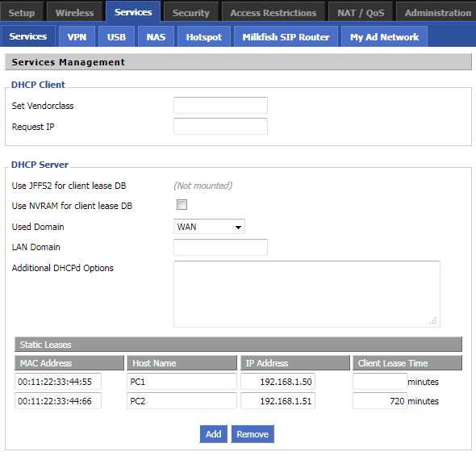The image size is (476, 460).
Task: Edit MAC address 00:11:22:33:44:55
Action: 58,382
